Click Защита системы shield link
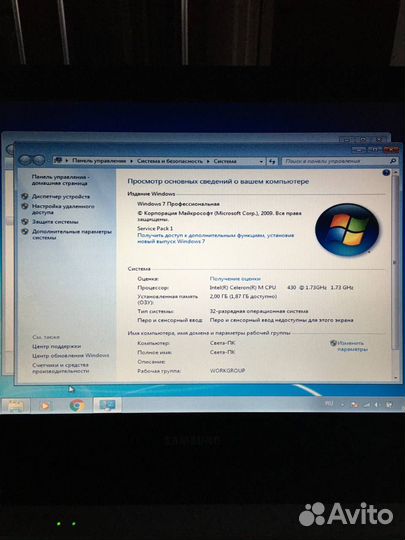The width and height of the screenshot is (405, 540). pyautogui.click(x=55, y=222)
